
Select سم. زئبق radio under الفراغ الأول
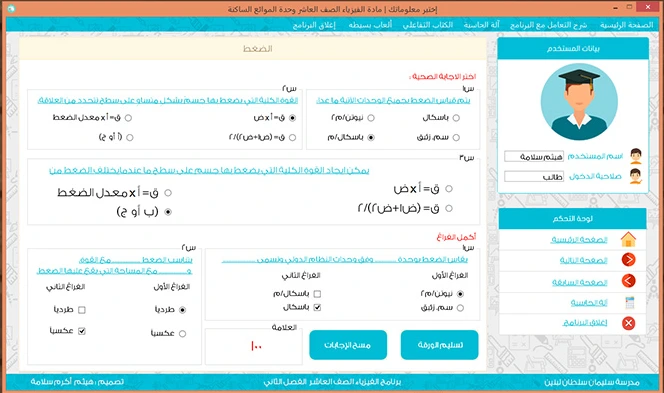(x=460, y=308)
